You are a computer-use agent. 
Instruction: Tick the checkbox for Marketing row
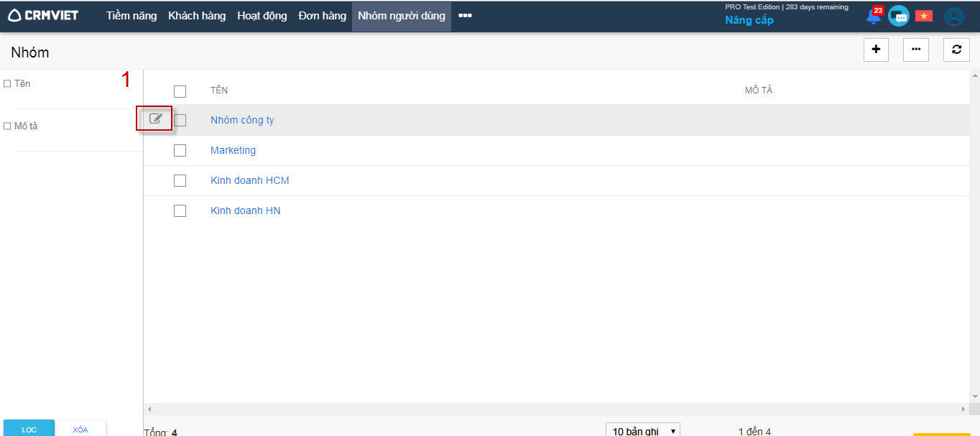click(x=180, y=151)
